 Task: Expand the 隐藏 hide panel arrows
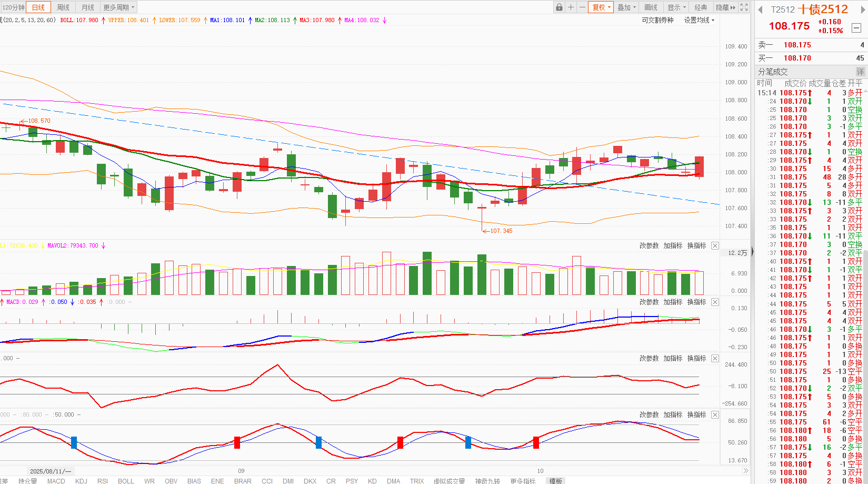tap(726, 7)
